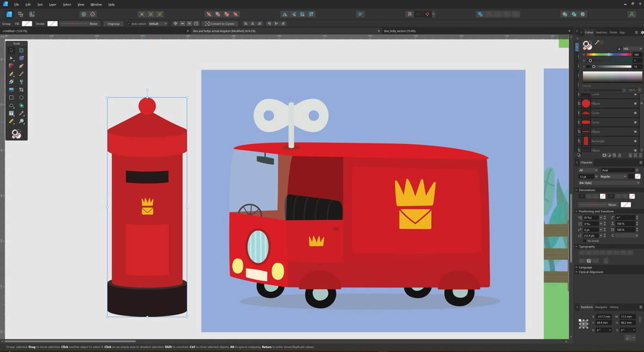Select the Move tool in Tools panel
Viewport: 644px width, 352px height.
coord(12,50)
